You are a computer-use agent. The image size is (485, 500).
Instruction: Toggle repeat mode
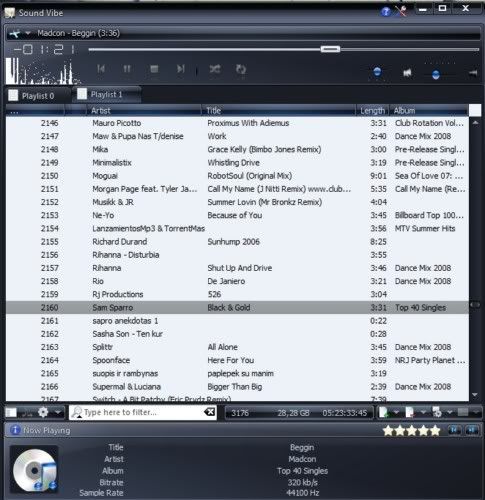click(241, 69)
